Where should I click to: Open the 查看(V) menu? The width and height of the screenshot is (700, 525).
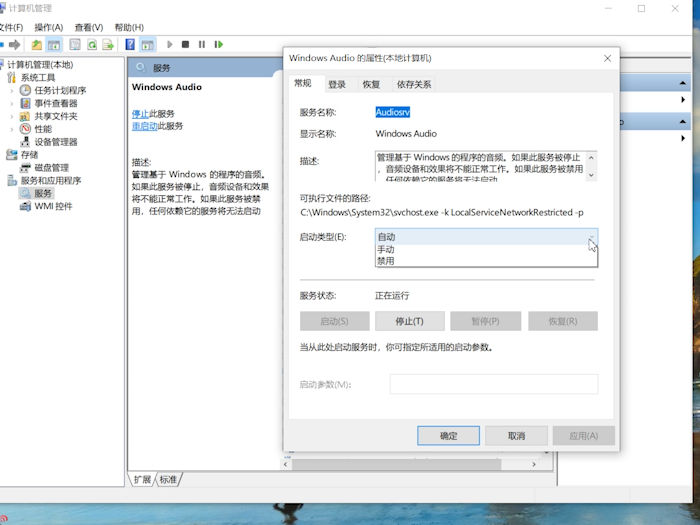coord(89,28)
